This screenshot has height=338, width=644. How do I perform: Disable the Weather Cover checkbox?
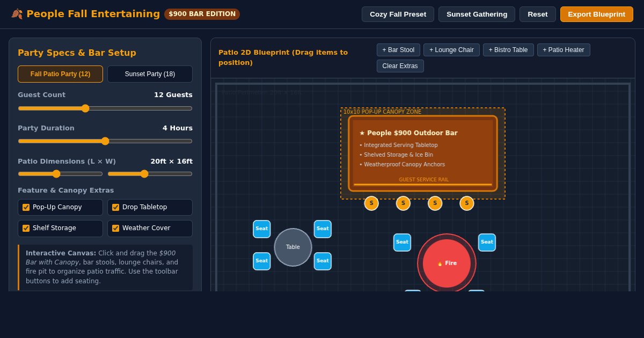tap(115, 228)
